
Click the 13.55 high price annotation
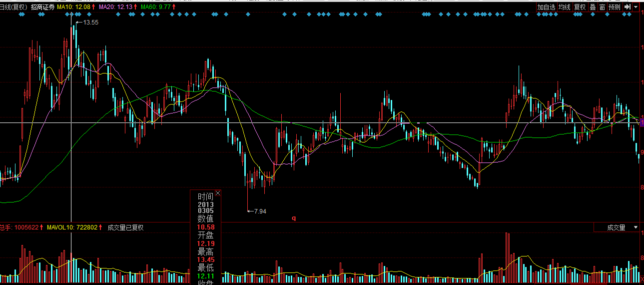click(x=90, y=22)
